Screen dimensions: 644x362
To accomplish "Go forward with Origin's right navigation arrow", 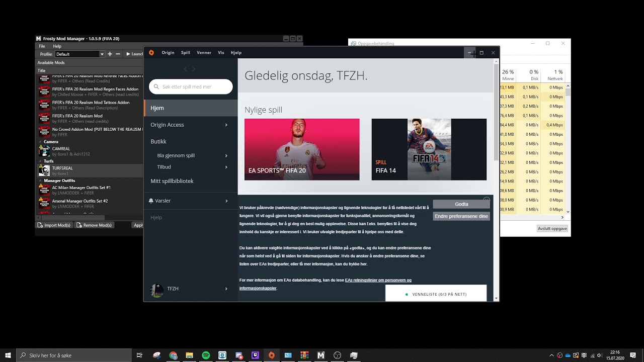I will [x=194, y=69].
